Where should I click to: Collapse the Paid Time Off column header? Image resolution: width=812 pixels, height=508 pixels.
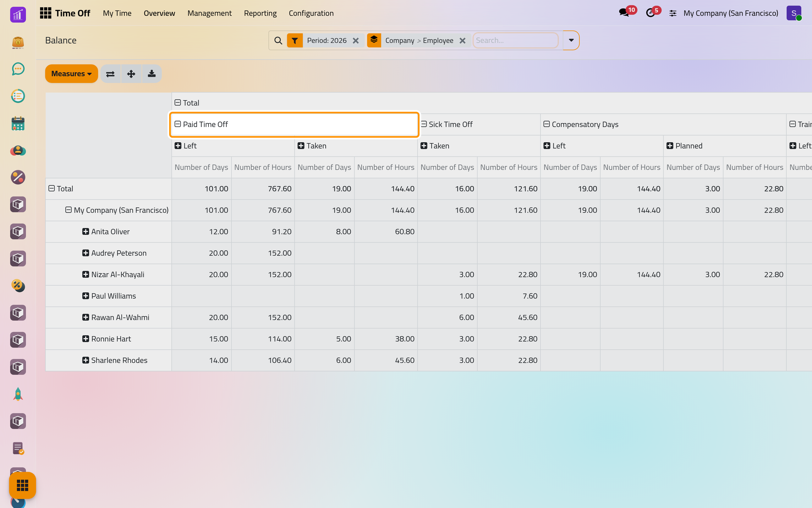[x=294, y=124]
